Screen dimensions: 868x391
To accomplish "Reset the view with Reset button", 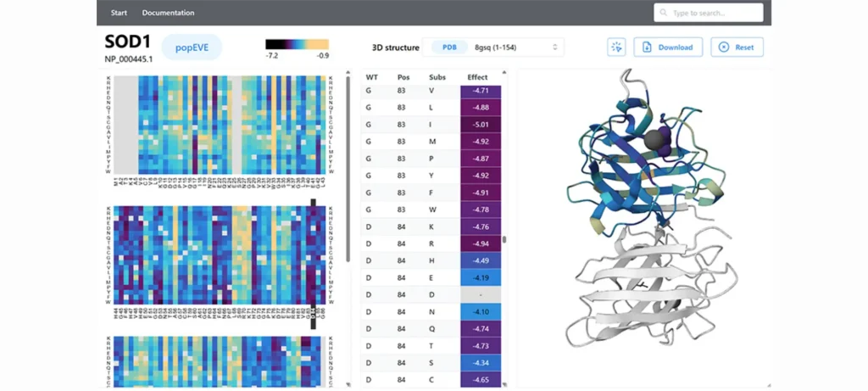I will pos(737,47).
